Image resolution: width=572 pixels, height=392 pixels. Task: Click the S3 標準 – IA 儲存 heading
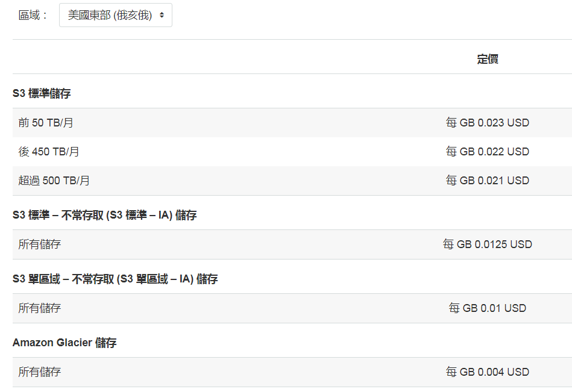(105, 215)
